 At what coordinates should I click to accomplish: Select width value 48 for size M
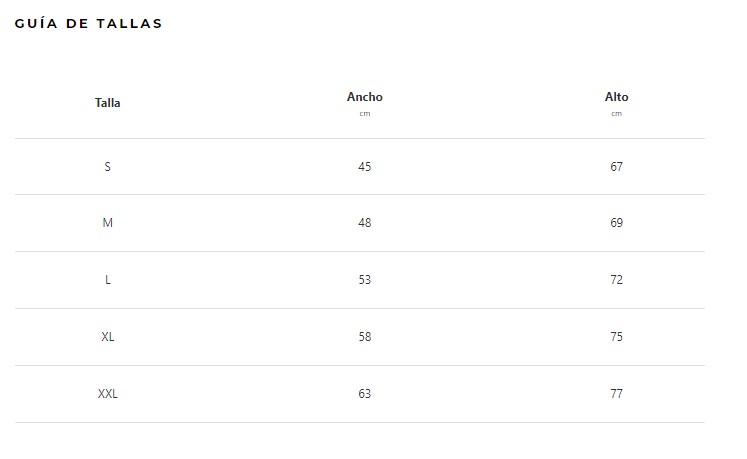pyautogui.click(x=364, y=223)
